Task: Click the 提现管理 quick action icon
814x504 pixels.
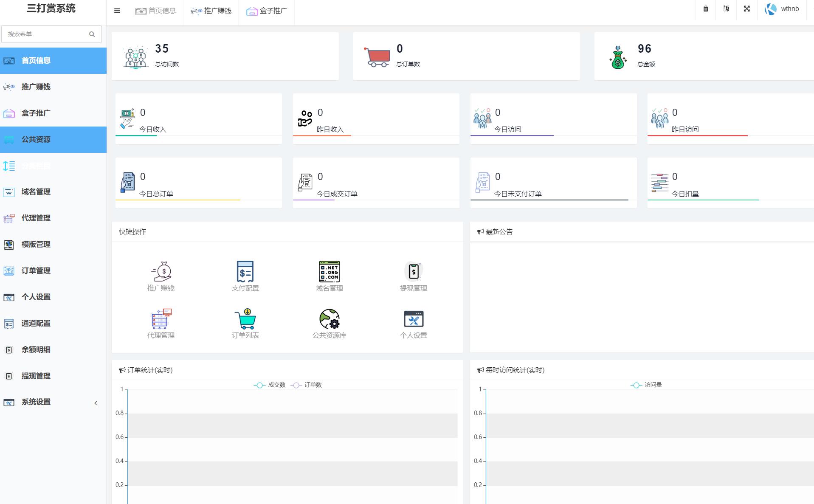Action: pyautogui.click(x=413, y=272)
